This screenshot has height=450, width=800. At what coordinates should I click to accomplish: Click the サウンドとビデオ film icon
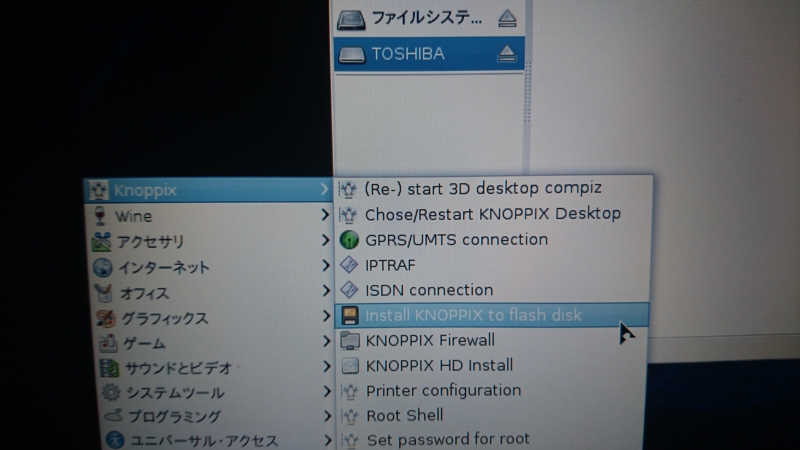coord(109,368)
